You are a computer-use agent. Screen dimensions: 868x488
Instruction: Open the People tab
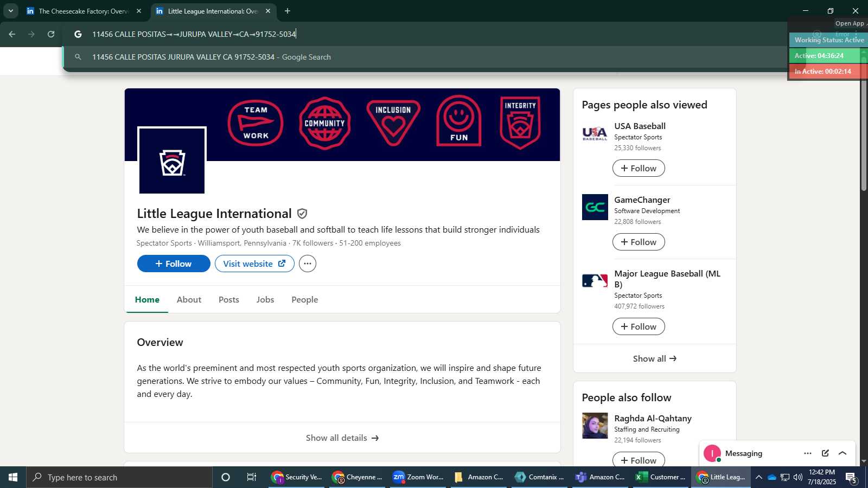pyautogui.click(x=305, y=299)
